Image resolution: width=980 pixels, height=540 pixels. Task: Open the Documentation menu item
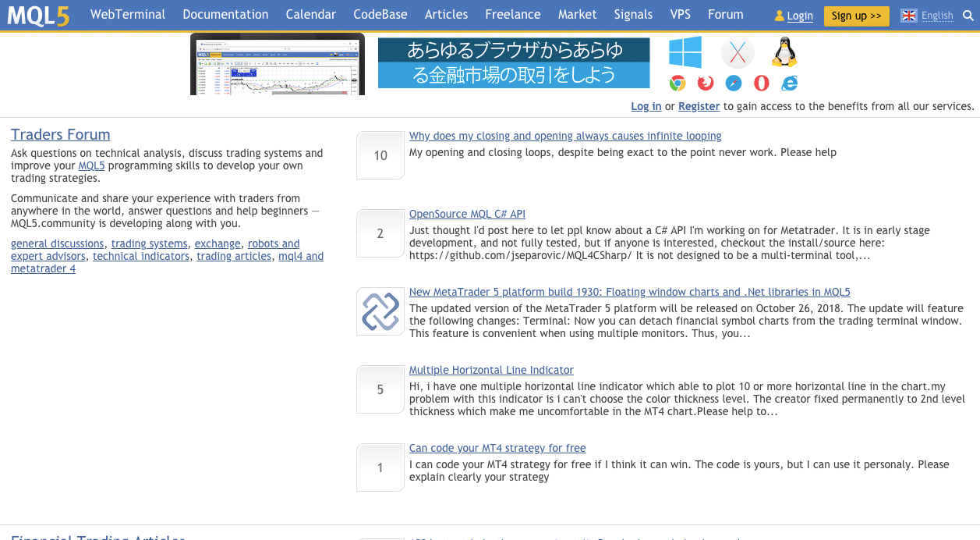tap(225, 15)
